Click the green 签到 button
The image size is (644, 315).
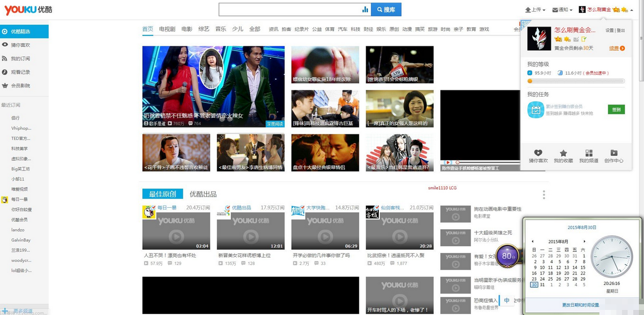coord(616,110)
